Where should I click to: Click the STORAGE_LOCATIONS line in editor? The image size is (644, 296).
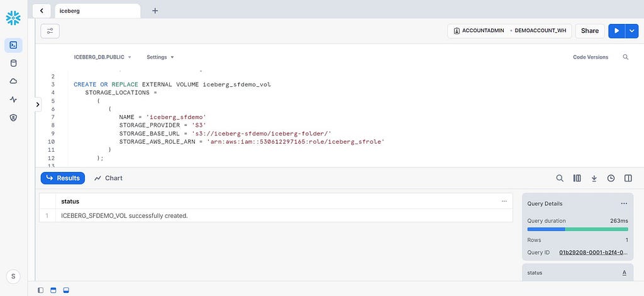[121, 93]
